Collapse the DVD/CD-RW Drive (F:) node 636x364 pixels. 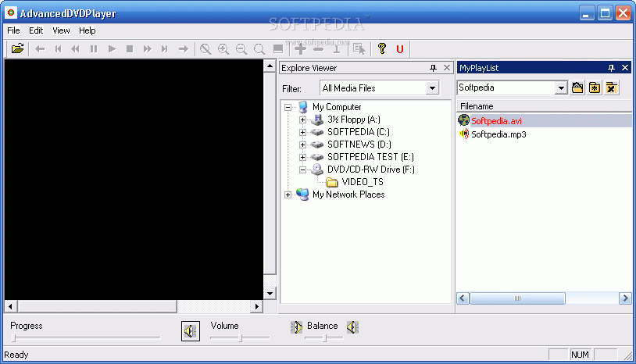[x=302, y=170]
